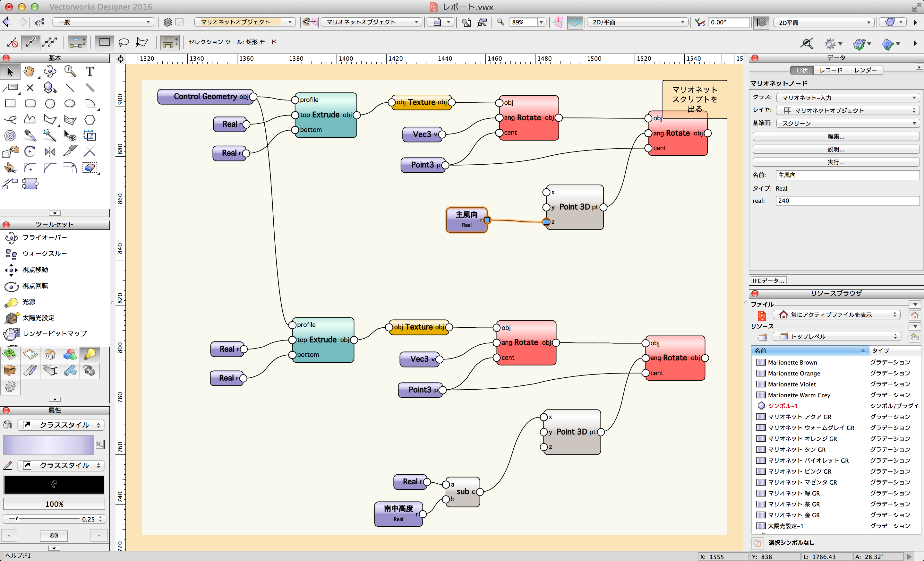Image resolution: width=924 pixels, height=561 pixels.
Task: Select the Fillet tool
Action: (x=30, y=168)
